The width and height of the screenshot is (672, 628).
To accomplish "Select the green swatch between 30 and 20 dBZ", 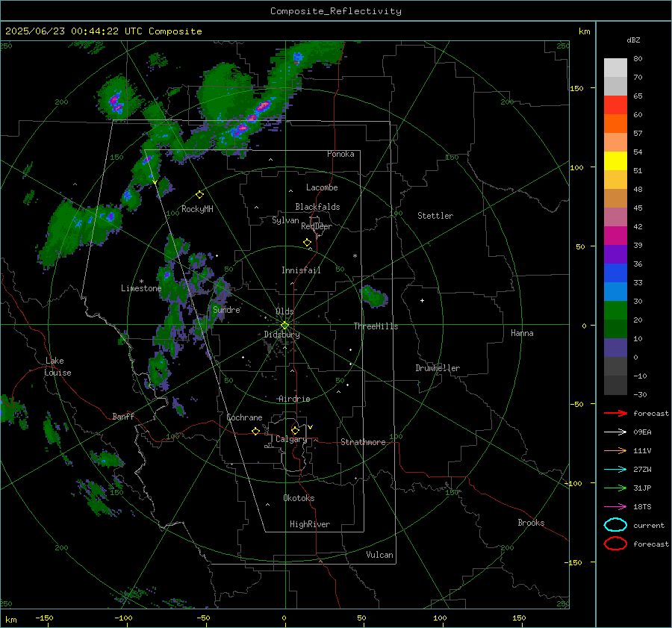I will coord(615,310).
